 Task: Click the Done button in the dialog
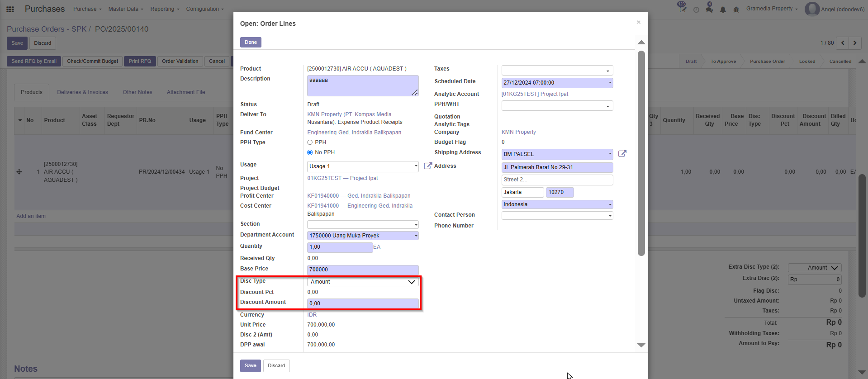pos(251,42)
